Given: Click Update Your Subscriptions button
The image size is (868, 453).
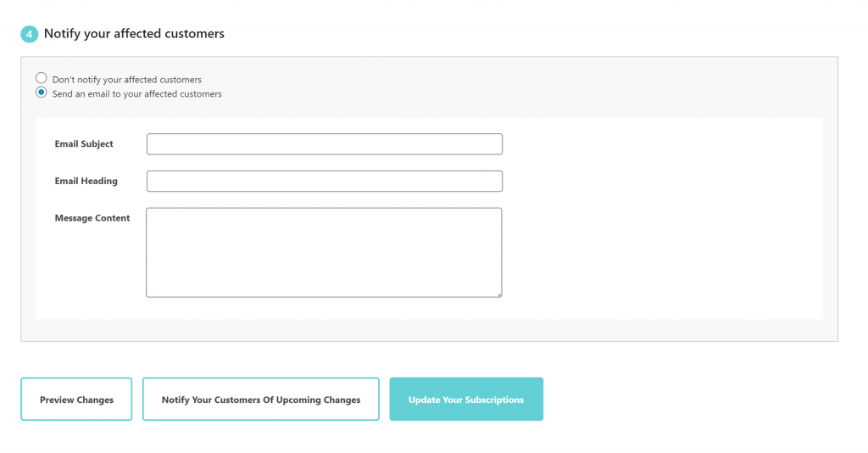Looking at the screenshot, I should point(466,400).
